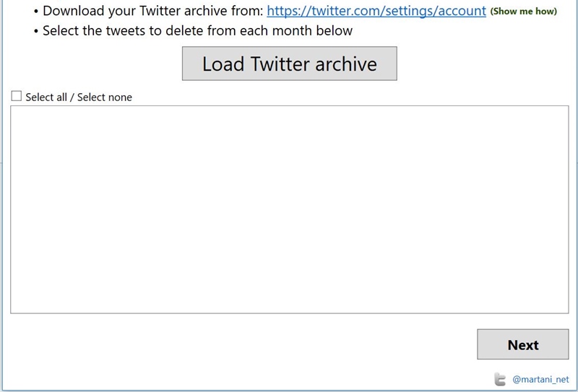Focus the large white tweet selection panel
The width and height of the screenshot is (578, 392).
(x=289, y=209)
